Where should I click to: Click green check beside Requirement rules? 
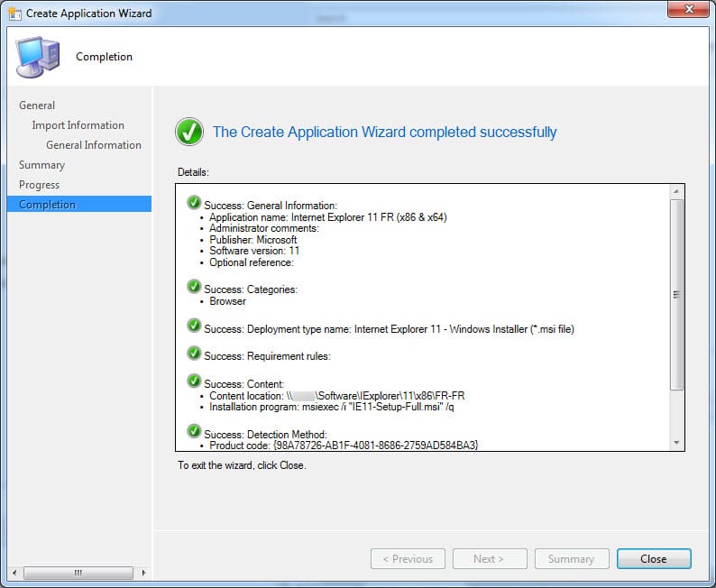[x=194, y=353]
